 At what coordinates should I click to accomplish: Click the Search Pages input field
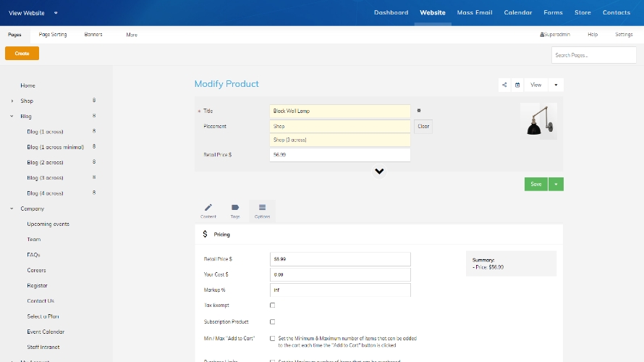[x=593, y=55]
